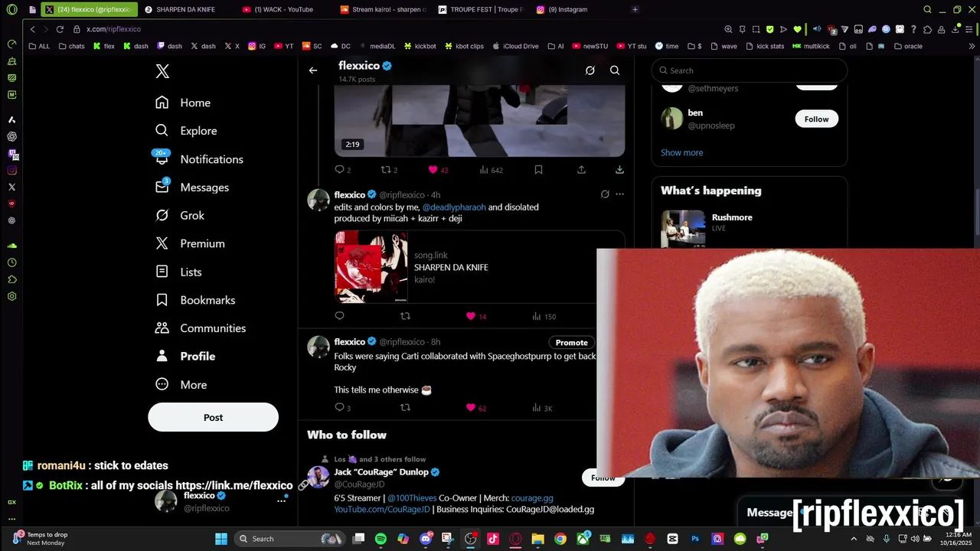Reply to the video post with 2 replies
The image size is (980, 551).
(x=342, y=170)
